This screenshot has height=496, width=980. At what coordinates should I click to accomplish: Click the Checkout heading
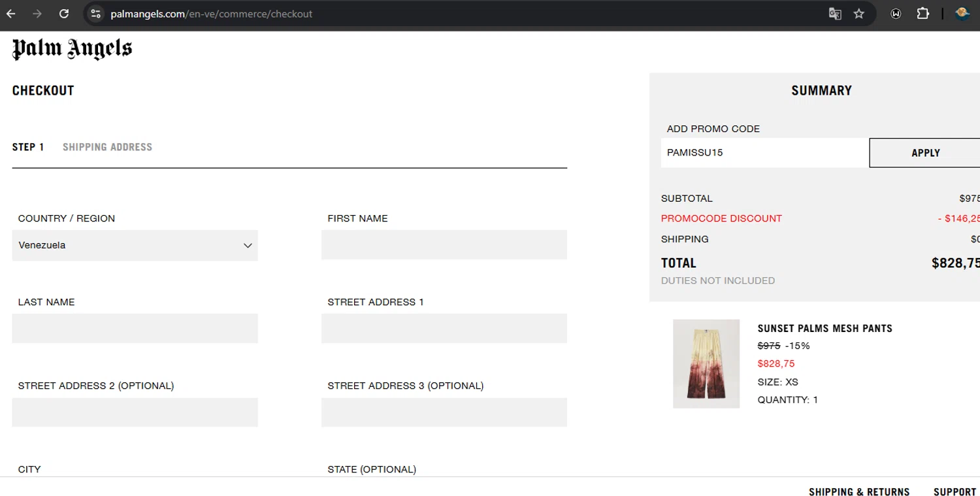tap(43, 90)
